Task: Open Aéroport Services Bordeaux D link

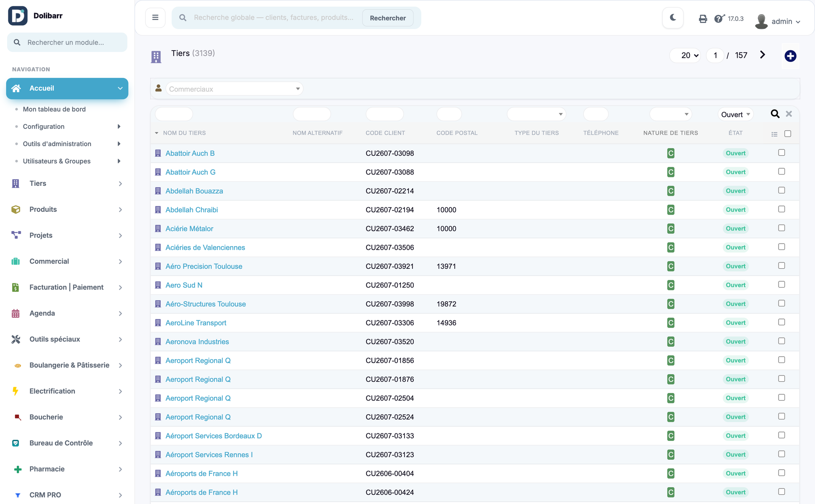Action: [x=214, y=436]
